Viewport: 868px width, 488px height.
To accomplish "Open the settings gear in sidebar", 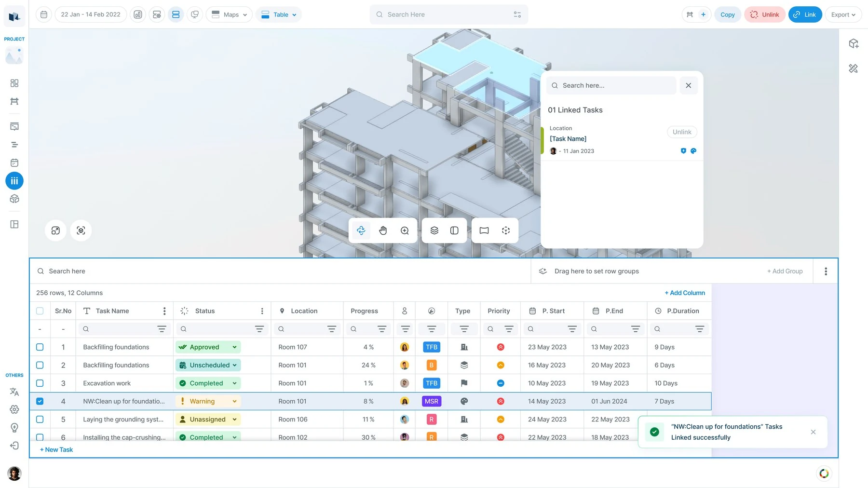I will click(x=14, y=409).
